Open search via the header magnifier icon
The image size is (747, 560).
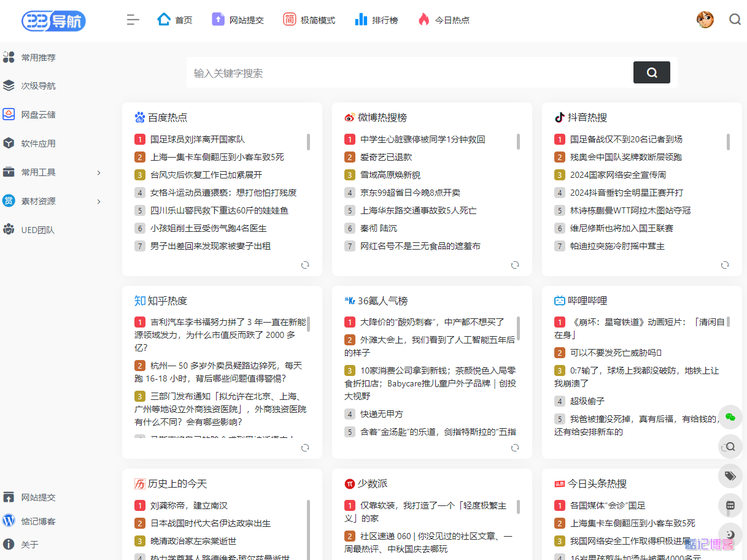[735, 20]
